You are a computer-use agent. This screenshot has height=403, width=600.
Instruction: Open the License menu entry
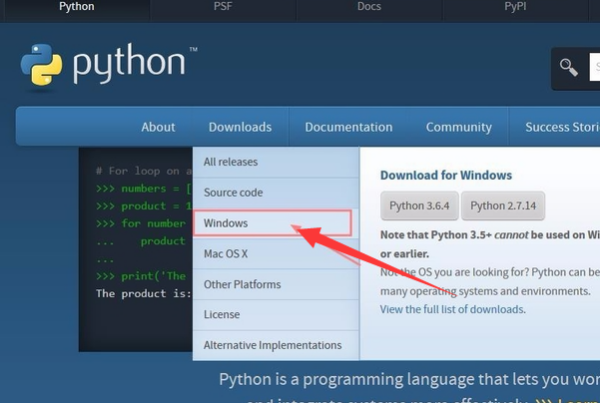point(222,315)
